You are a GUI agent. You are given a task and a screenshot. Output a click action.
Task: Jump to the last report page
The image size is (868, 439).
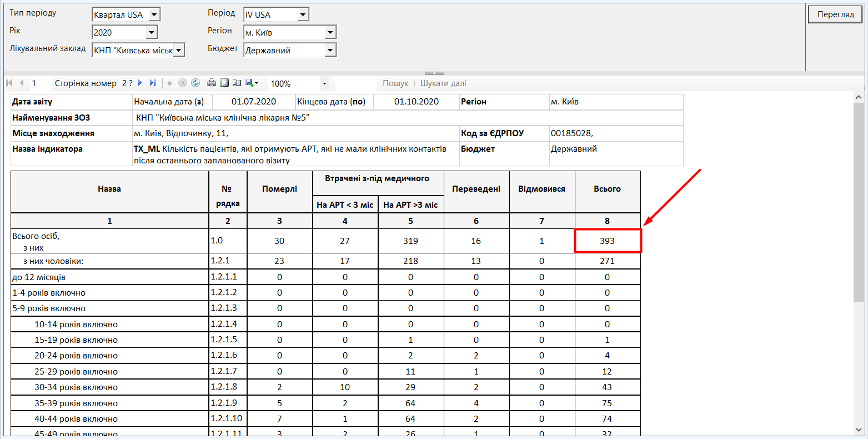153,83
